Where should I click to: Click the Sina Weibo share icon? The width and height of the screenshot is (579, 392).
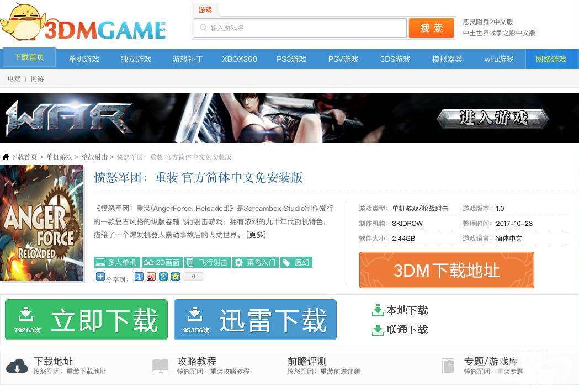click(151, 277)
